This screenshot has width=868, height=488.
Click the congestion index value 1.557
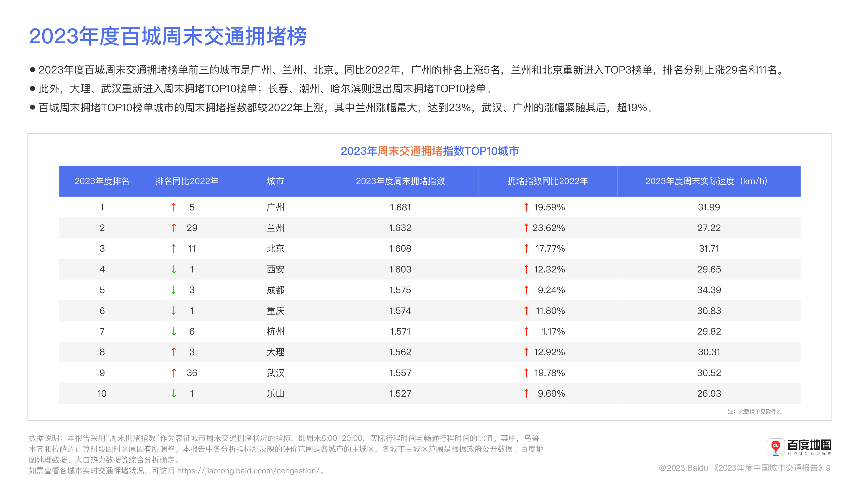click(x=400, y=373)
